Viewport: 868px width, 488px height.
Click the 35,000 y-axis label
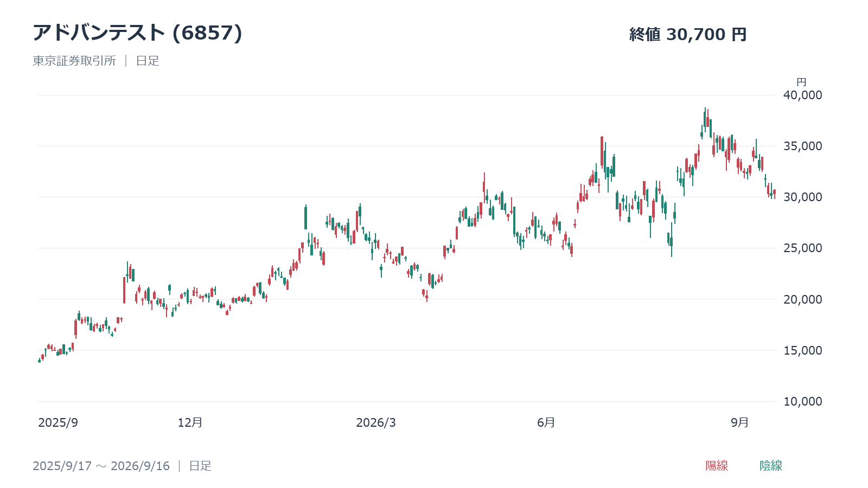(x=802, y=146)
